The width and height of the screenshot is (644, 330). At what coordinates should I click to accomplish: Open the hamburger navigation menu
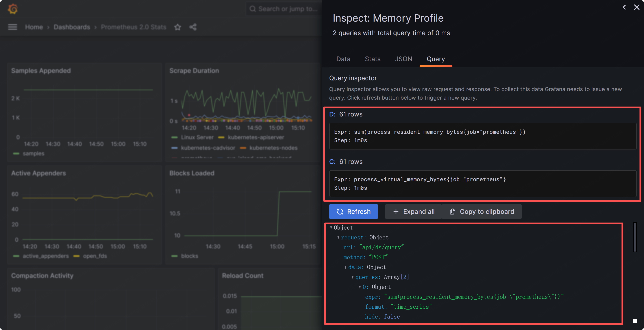point(13,27)
